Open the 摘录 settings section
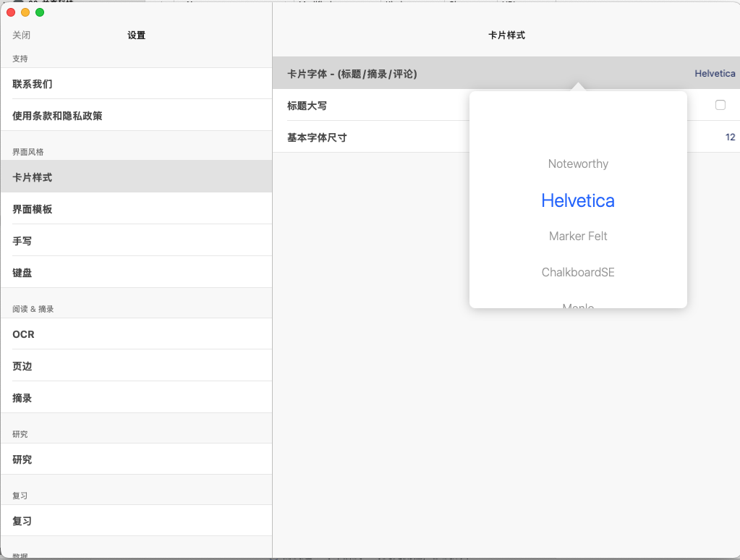This screenshot has width=740, height=560. [x=22, y=398]
